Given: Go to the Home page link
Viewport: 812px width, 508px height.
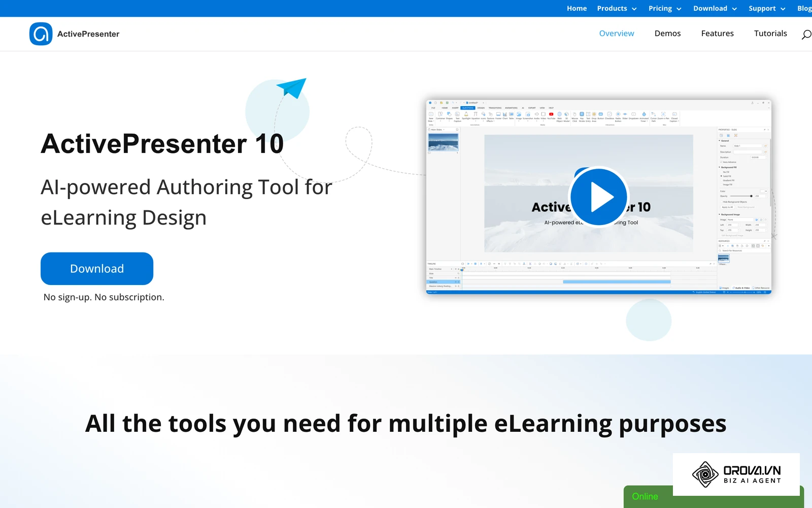Looking at the screenshot, I should coord(577,9).
